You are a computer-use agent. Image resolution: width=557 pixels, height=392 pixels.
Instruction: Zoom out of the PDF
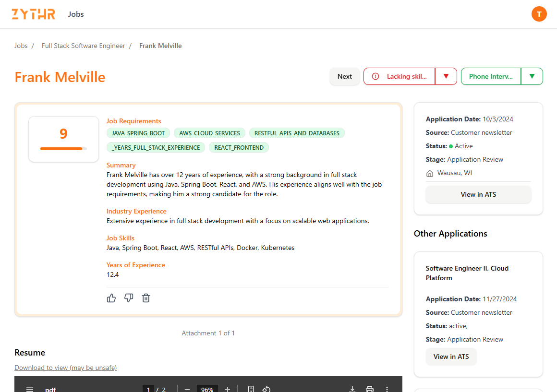click(187, 389)
